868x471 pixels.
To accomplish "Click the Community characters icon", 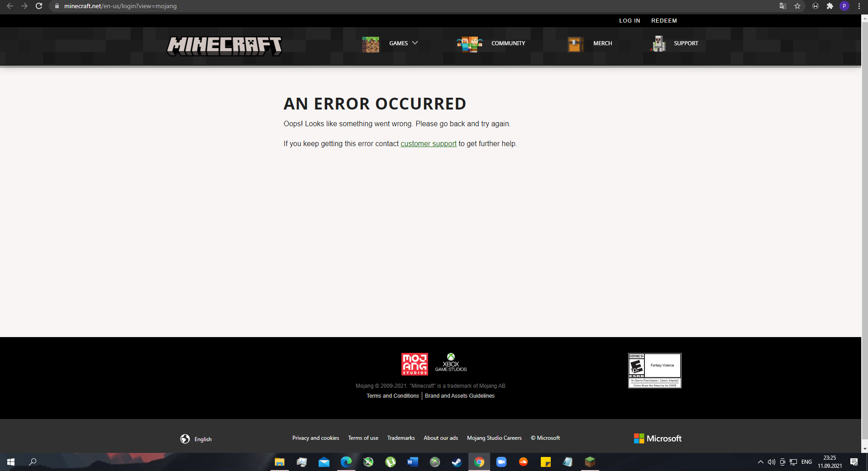I will [470, 44].
